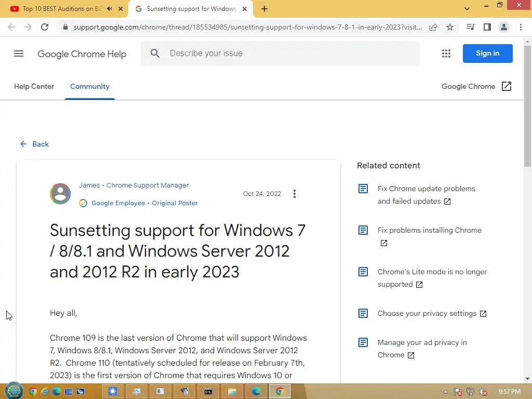532x399 pixels.
Task: Mute the YouTube tab audio icon
Action: (x=109, y=9)
